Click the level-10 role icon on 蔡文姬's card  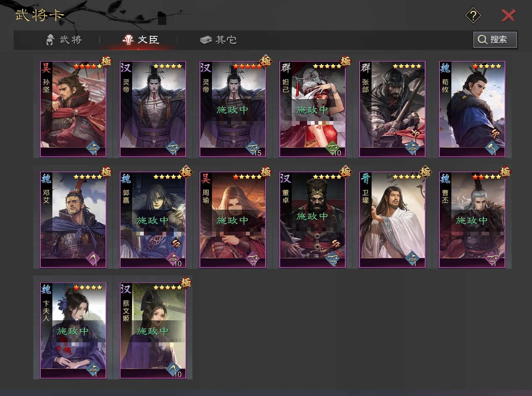[173, 369]
